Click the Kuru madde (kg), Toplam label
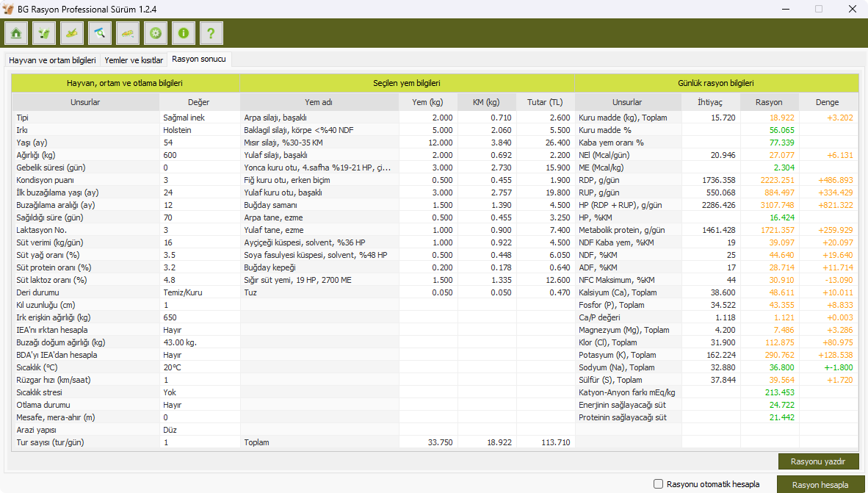 [623, 118]
